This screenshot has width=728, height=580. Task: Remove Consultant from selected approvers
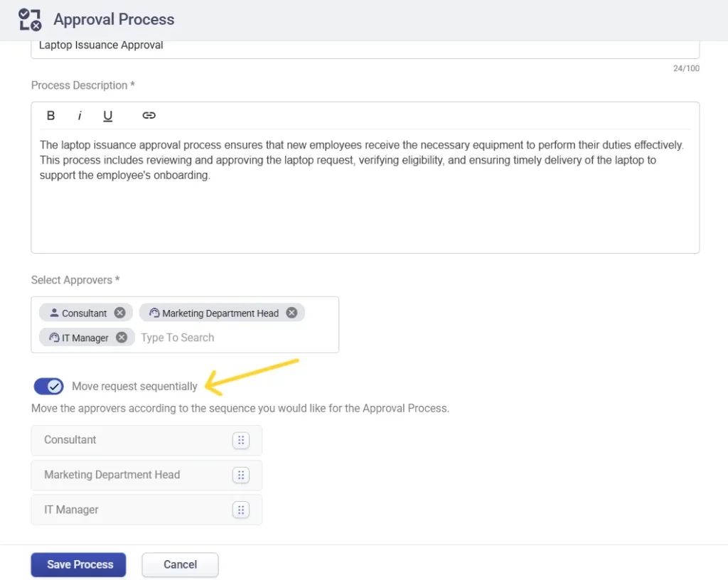tap(120, 313)
